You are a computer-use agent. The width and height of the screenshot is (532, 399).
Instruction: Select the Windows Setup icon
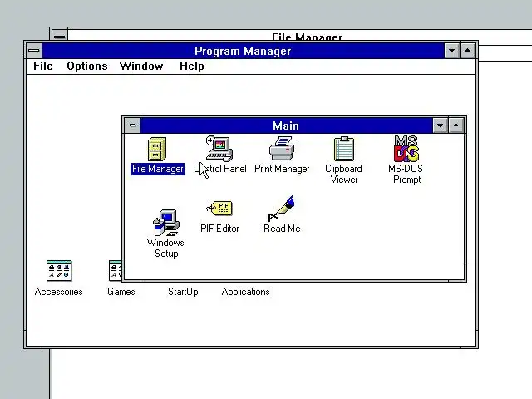166,223
